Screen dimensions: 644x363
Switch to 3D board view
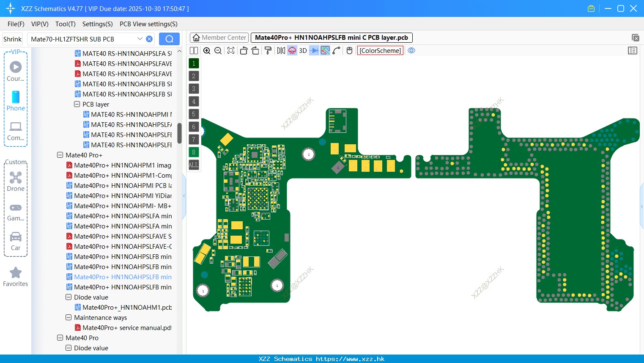click(x=303, y=50)
